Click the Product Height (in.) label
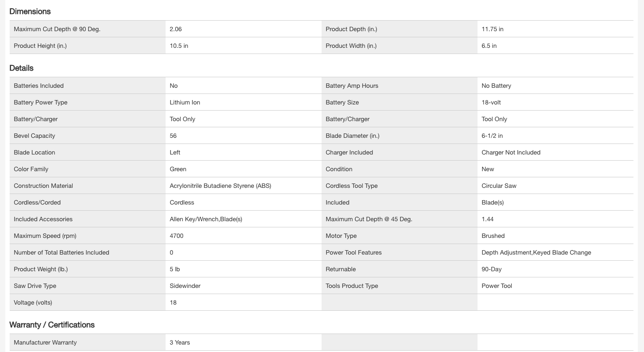This screenshot has height=352, width=644. pyautogui.click(x=40, y=46)
